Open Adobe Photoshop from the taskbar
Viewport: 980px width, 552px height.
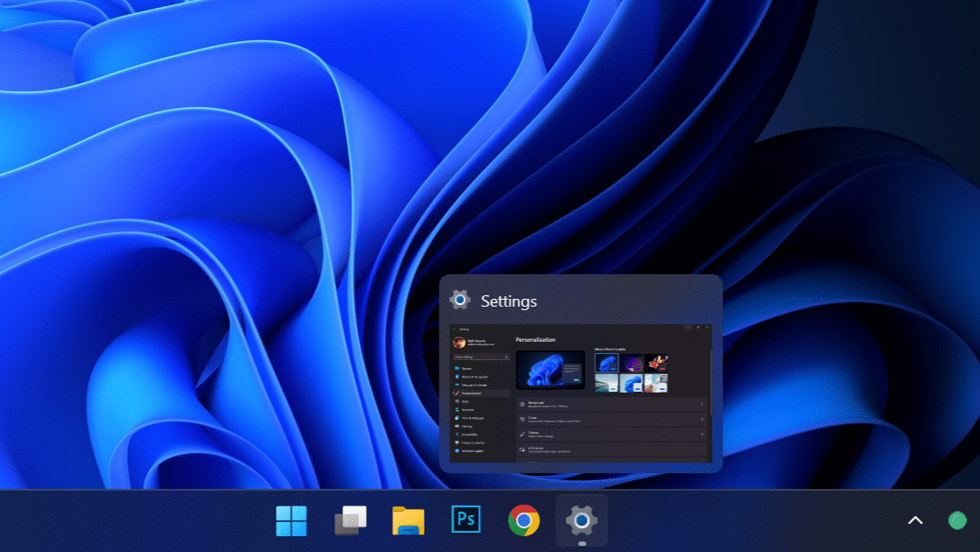(466, 520)
